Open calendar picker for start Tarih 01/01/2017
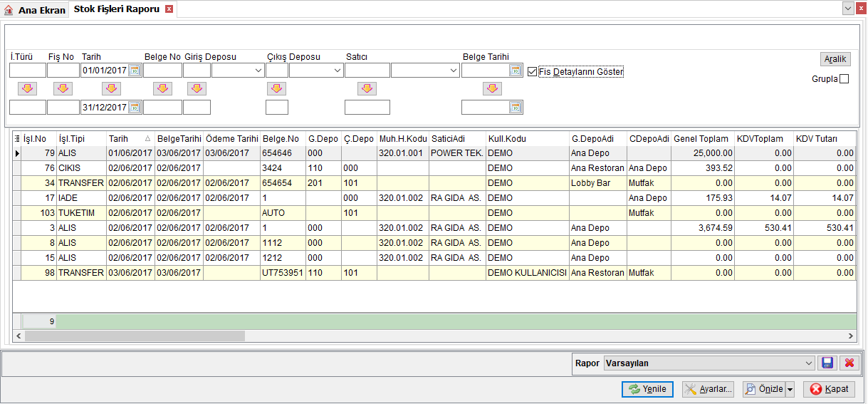The image size is (868, 404). pos(134,70)
